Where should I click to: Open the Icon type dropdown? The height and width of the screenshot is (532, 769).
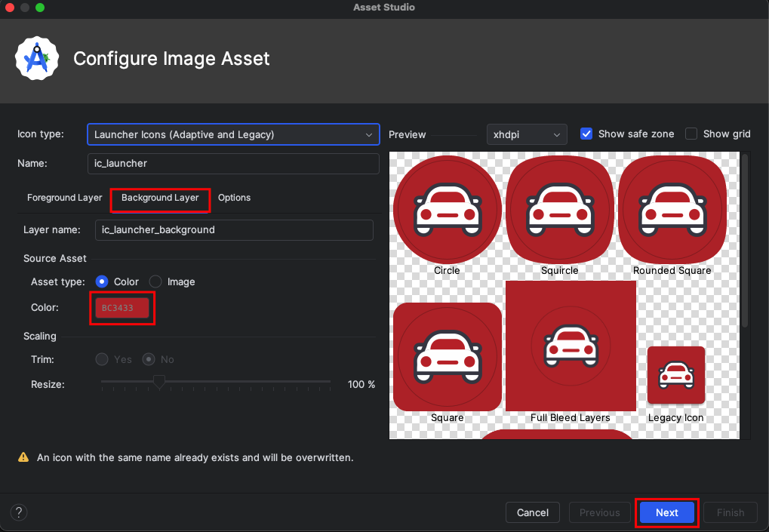(x=233, y=134)
